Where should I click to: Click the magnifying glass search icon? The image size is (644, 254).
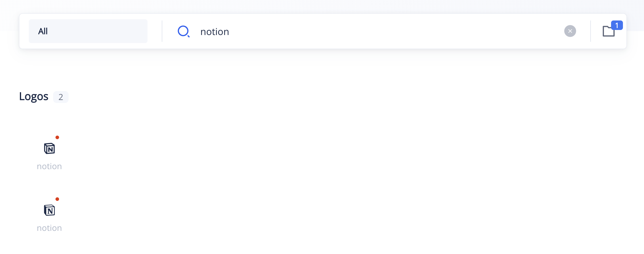[x=184, y=31]
